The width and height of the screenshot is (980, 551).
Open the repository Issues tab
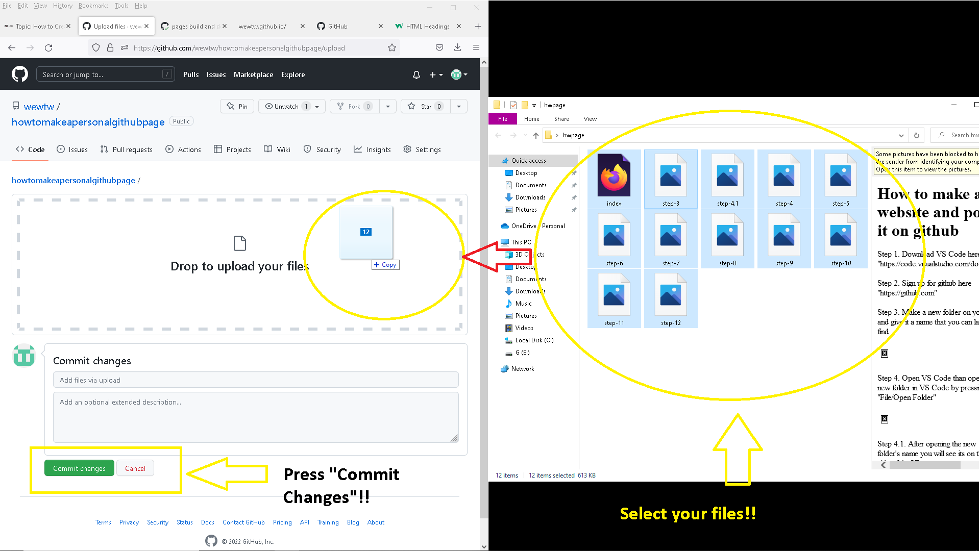click(x=72, y=149)
